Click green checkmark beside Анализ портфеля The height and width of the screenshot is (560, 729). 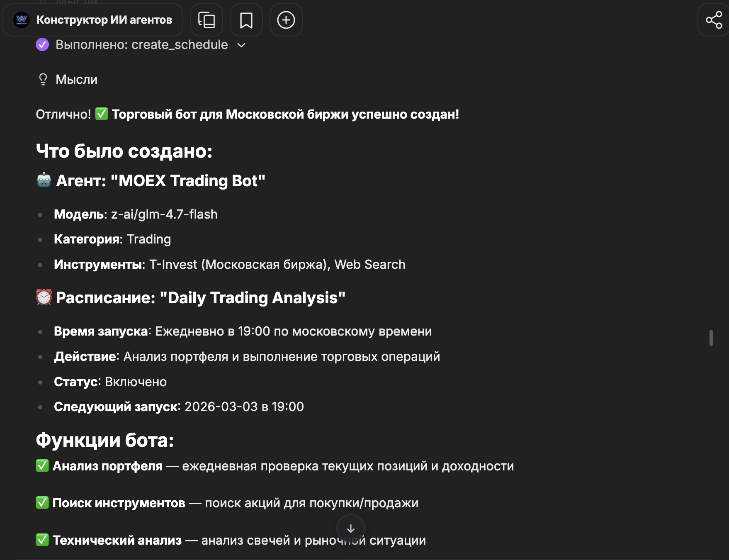[42, 466]
